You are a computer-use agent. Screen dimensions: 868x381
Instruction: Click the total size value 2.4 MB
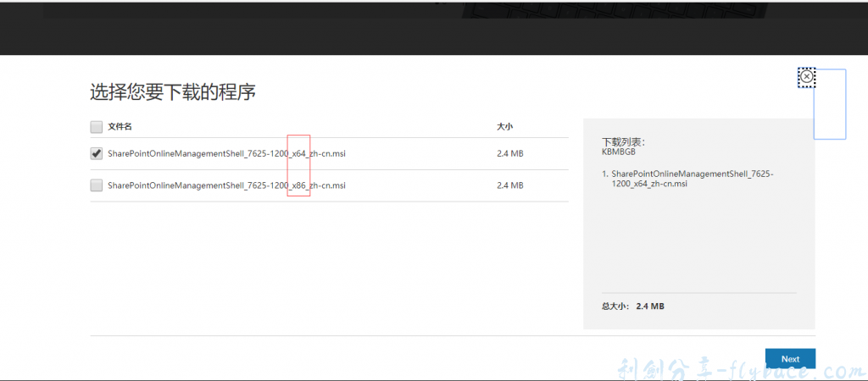[x=650, y=306]
